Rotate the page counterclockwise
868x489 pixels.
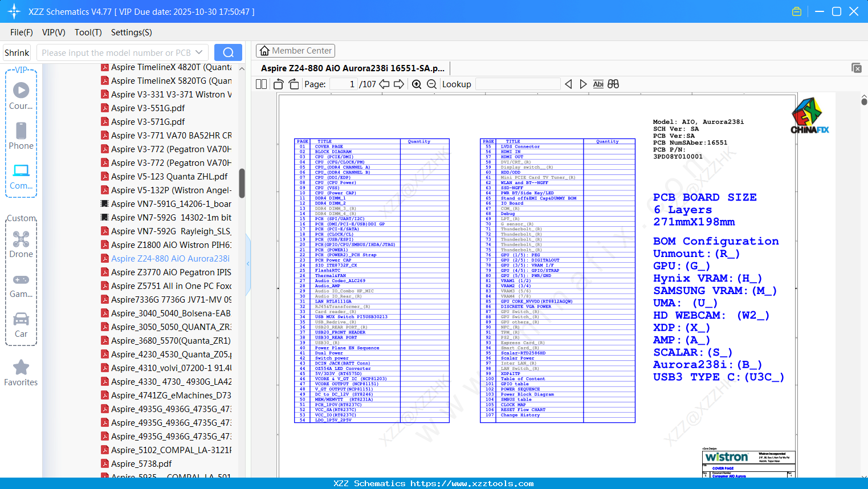coord(279,84)
